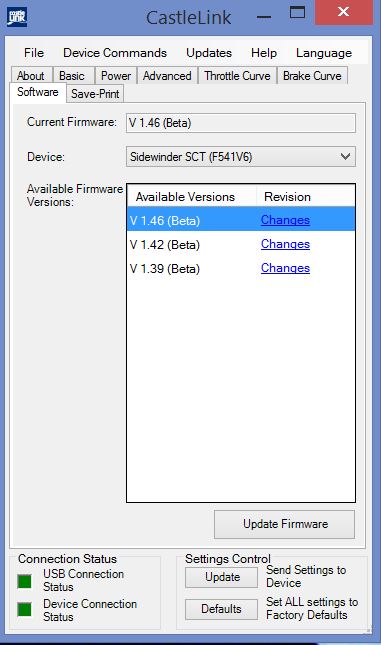Click the CastleLink app icon in title bar
The height and width of the screenshot is (645, 381).
[17, 17]
